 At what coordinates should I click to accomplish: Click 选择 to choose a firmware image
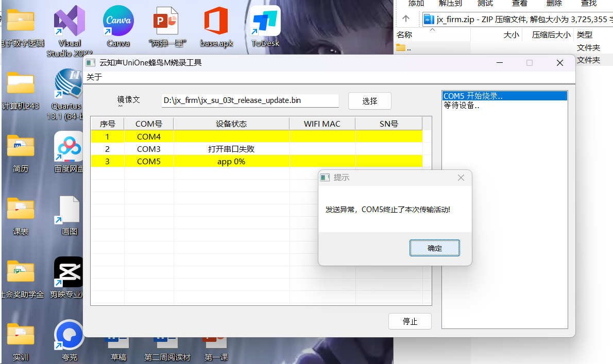[369, 100]
